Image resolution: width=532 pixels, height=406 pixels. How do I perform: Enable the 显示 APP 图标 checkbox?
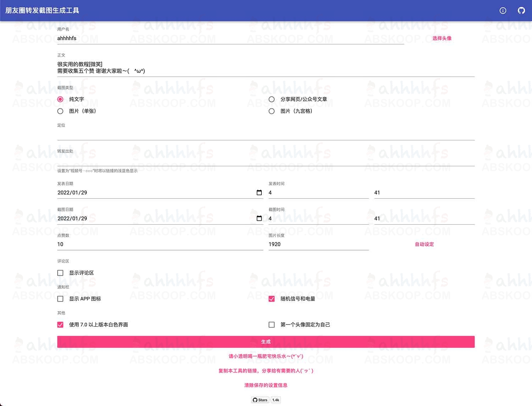pyautogui.click(x=60, y=299)
